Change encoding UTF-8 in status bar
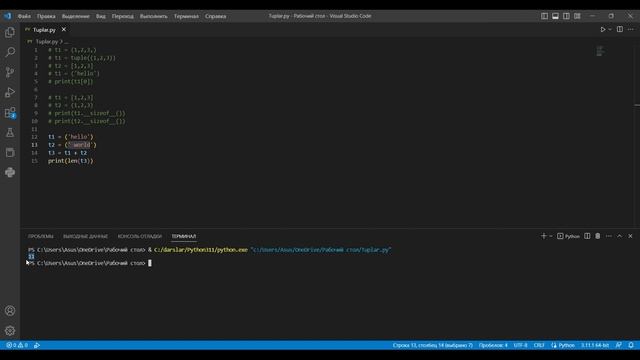The height and width of the screenshot is (360, 640). pyautogui.click(x=520, y=345)
